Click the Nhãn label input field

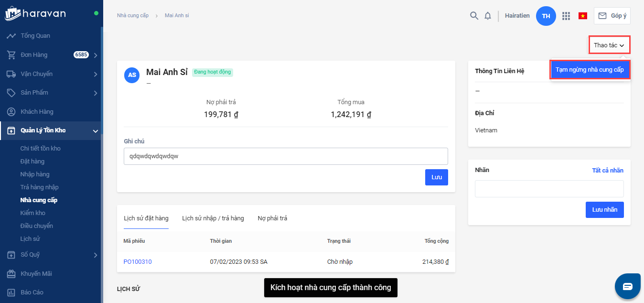pos(549,189)
